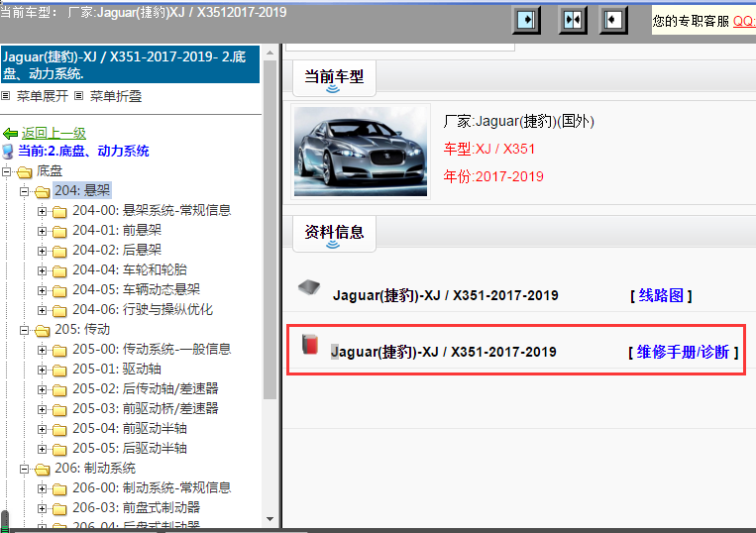Click folder icon of 204-04: 车轮和轮胎

click(59, 271)
